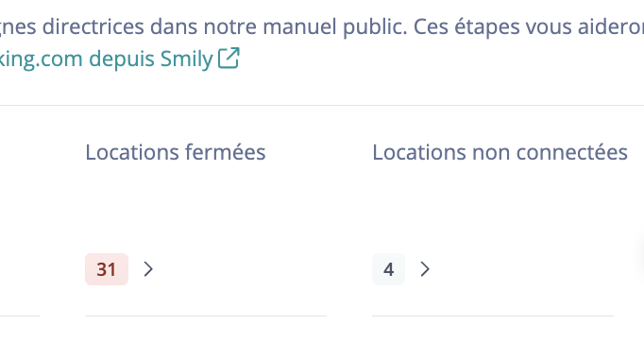Follow the teal link ending in 'king.com'
This screenshot has width=644, height=342.
point(42,59)
